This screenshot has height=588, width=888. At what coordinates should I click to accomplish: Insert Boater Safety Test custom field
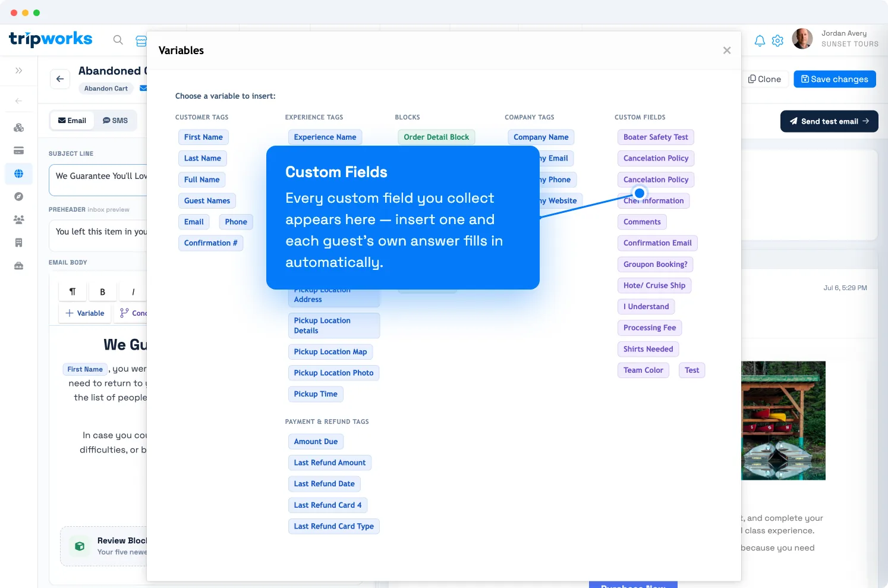[656, 137]
